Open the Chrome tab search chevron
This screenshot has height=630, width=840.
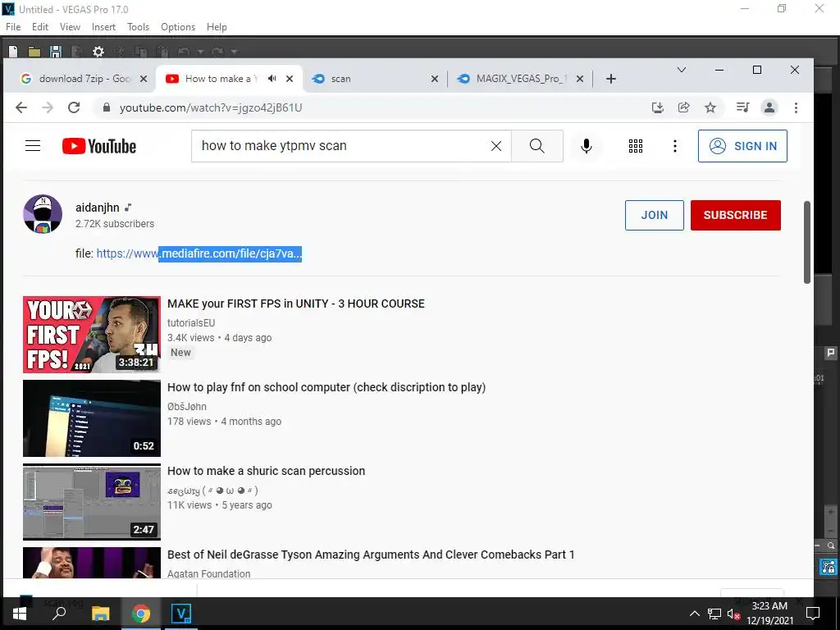682,70
